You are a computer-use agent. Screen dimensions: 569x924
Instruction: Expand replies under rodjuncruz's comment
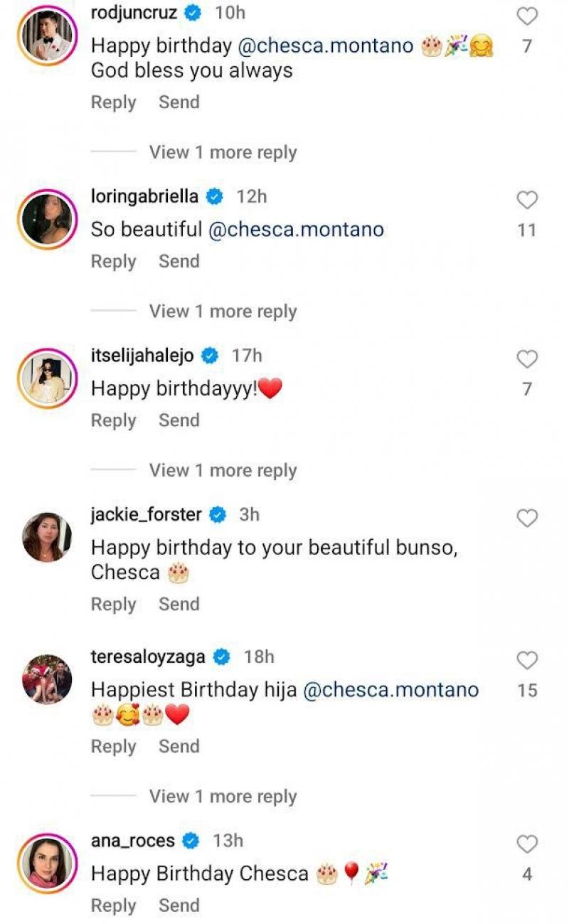(223, 152)
